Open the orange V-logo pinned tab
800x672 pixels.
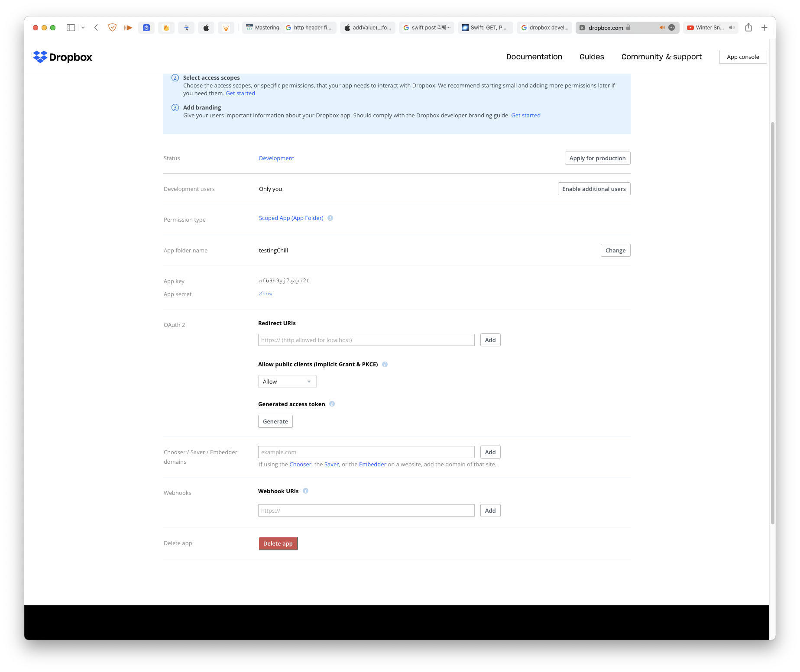(x=226, y=28)
